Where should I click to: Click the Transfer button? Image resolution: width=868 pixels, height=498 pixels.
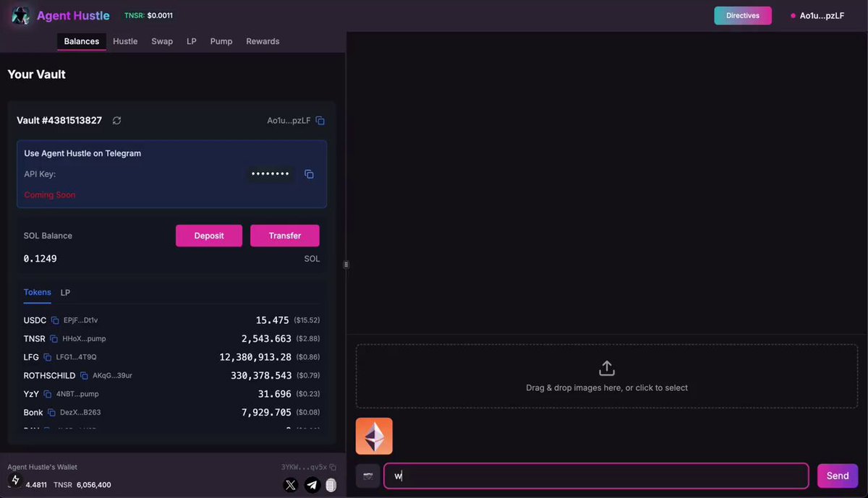285,236
